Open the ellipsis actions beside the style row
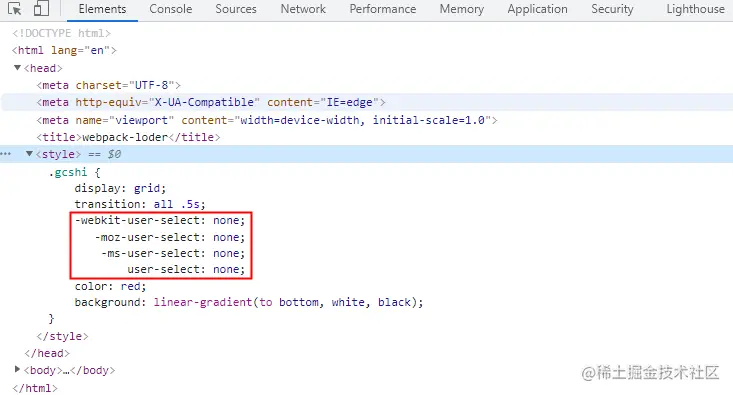The image size is (733, 395). click(x=6, y=154)
